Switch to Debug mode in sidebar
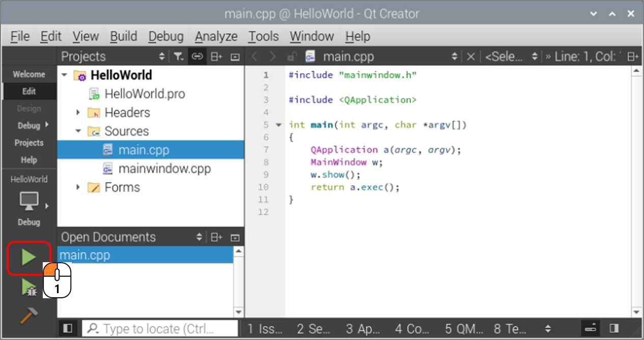Viewport: 644px width, 340px height. tap(29, 126)
